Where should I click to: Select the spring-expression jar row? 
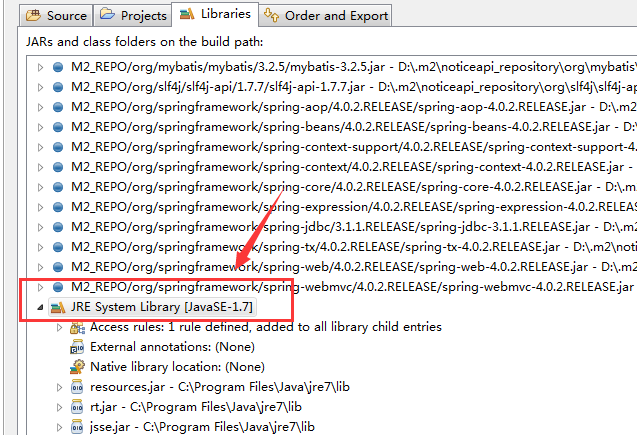(x=353, y=207)
